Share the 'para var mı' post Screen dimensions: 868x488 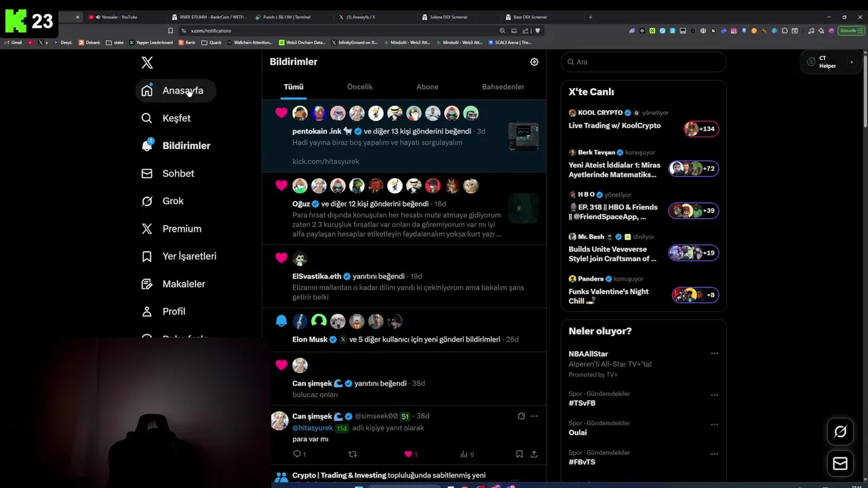[x=534, y=454]
